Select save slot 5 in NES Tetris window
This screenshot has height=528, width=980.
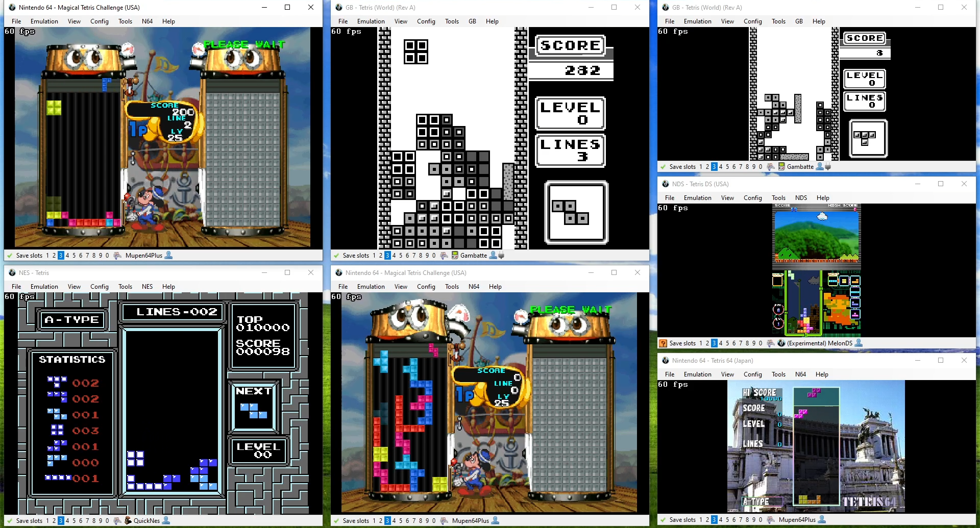74,521
